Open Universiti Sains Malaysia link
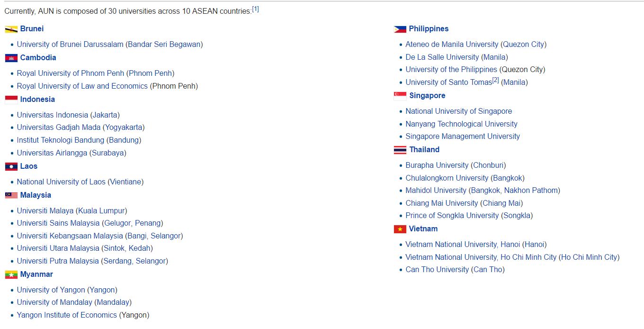 click(58, 223)
